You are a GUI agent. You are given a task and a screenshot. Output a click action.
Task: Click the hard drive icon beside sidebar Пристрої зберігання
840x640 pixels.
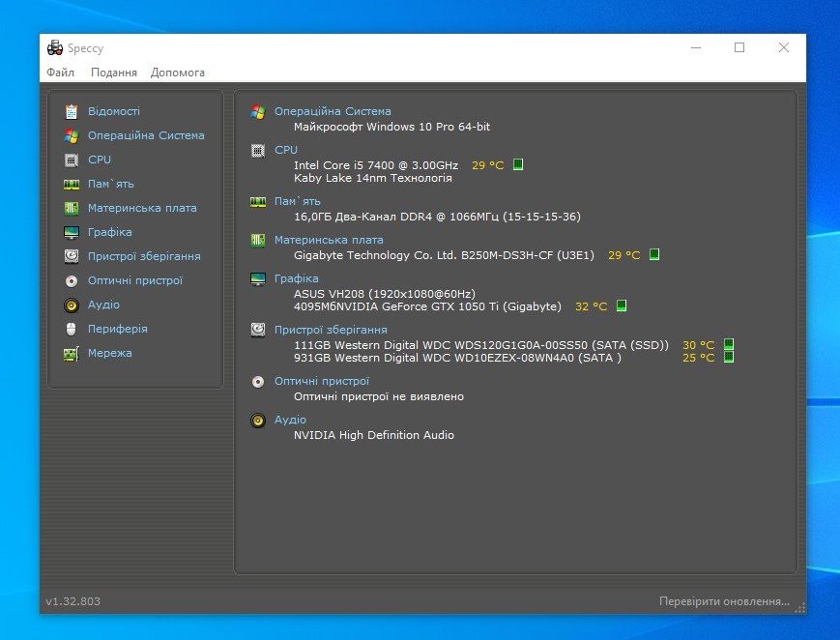(x=72, y=256)
